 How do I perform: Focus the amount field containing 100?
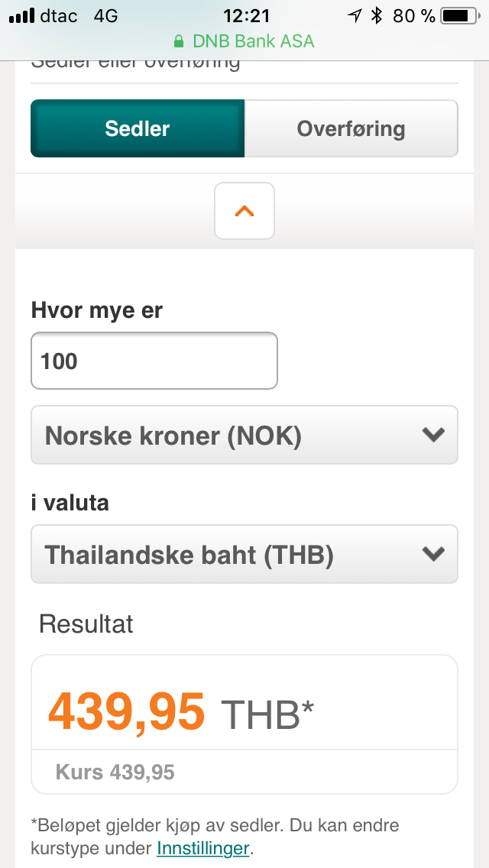154,361
